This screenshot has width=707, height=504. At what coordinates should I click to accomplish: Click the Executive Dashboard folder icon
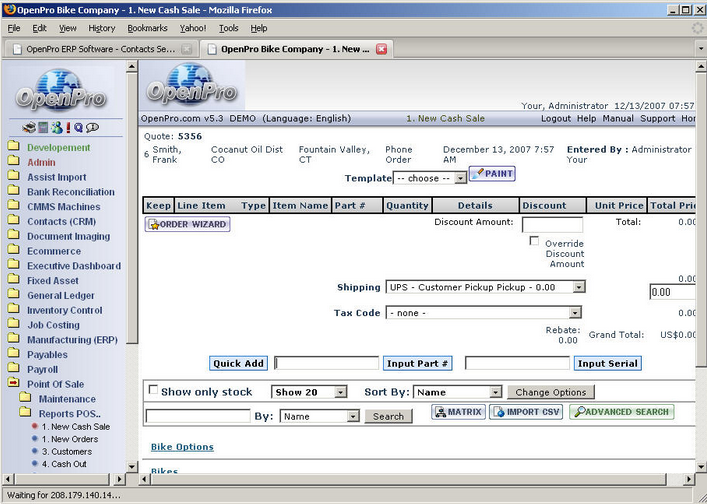pos(14,265)
